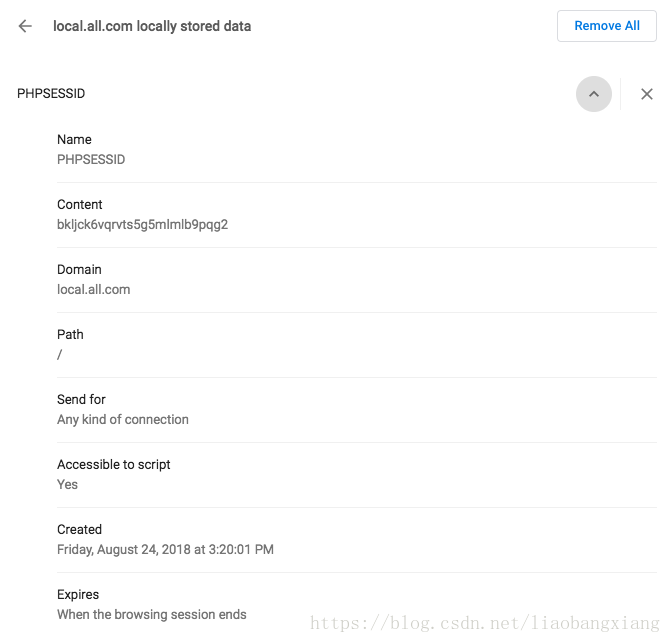Viewport: 671px width, 643px height.
Task: Click the page title 'local.all.com locally stored data'
Action: point(152,26)
